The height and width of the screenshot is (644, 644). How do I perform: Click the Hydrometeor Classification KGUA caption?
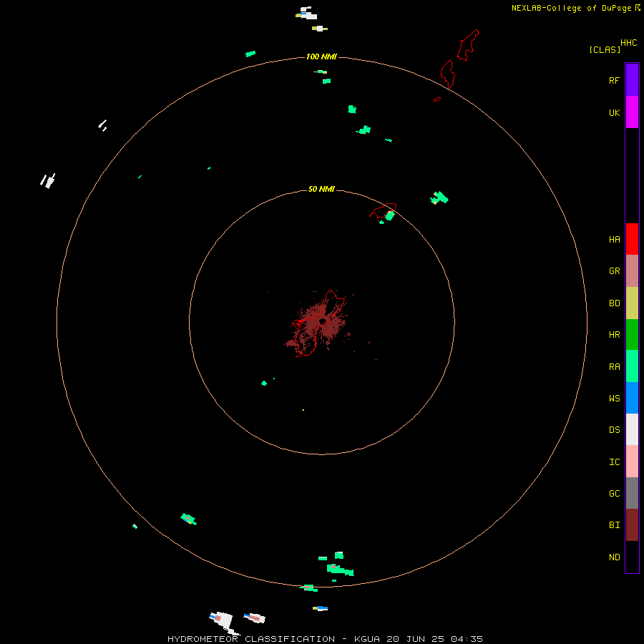click(x=325, y=639)
